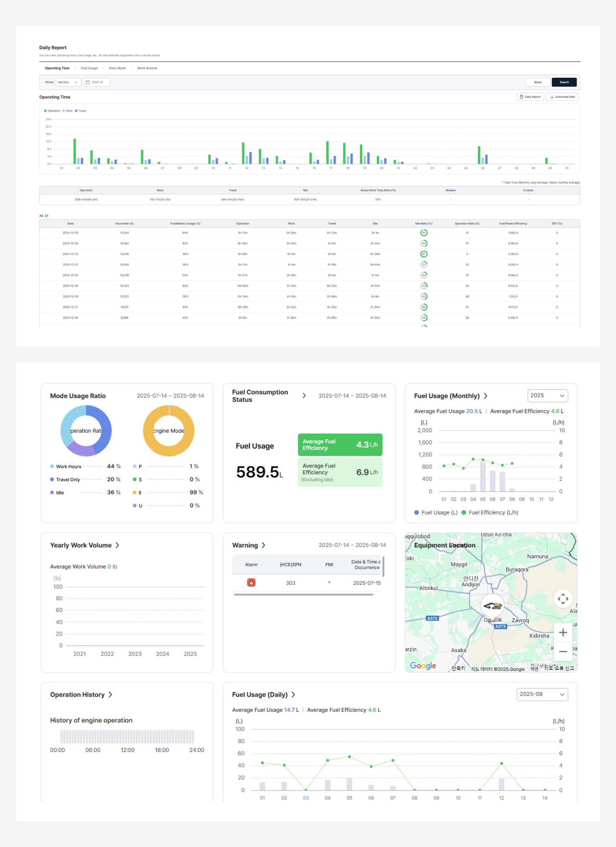This screenshot has height=847, width=616.
Task: Zoom in on the equipment map
Action: point(562,632)
